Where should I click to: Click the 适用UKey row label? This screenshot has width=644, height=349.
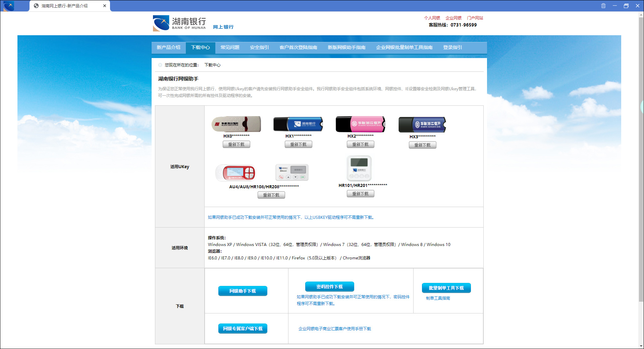pyautogui.click(x=180, y=167)
